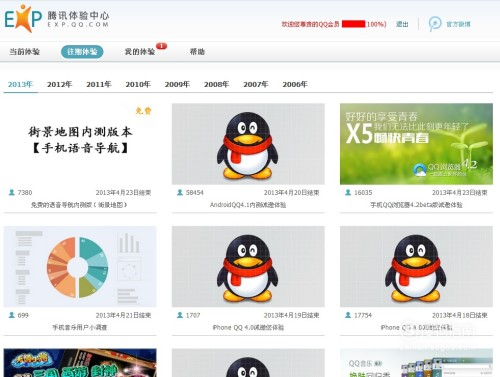Open the 手机QQ浏览器4.2beta title link
This screenshot has width=500, height=377.
[x=416, y=205]
